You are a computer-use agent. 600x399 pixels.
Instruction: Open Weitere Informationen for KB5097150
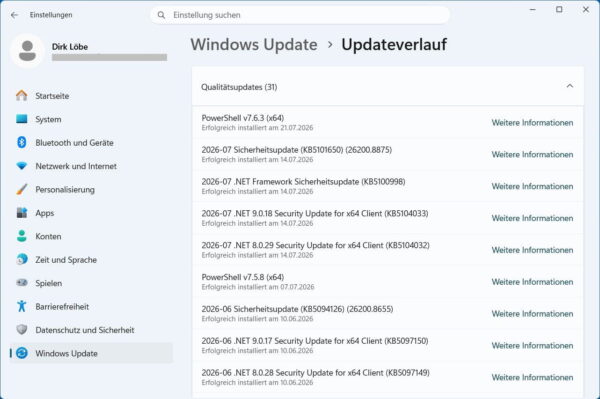click(532, 345)
